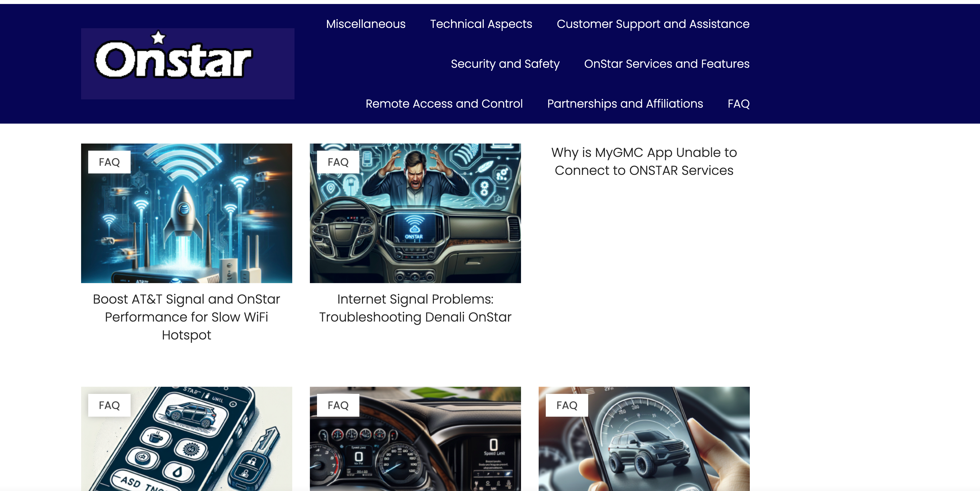Screen dimensions: 980x491
Task: Go to Customer Support and Assistance
Action: click(653, 24)
